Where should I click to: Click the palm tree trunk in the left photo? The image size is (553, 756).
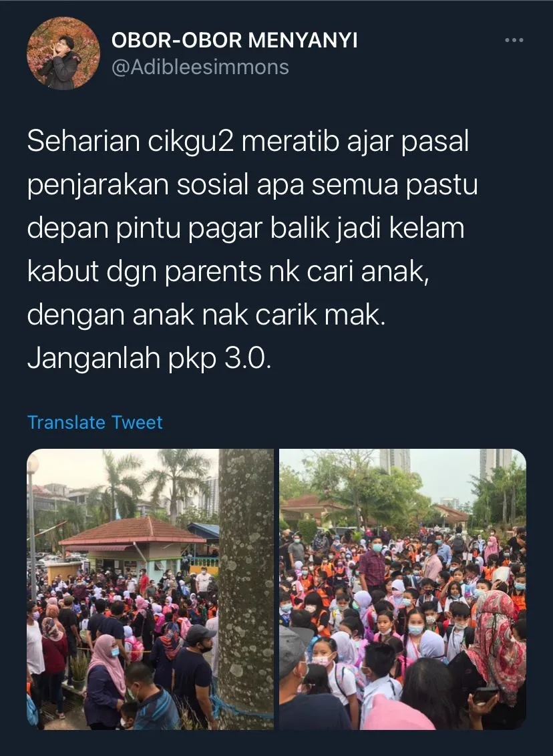point(246,588)
